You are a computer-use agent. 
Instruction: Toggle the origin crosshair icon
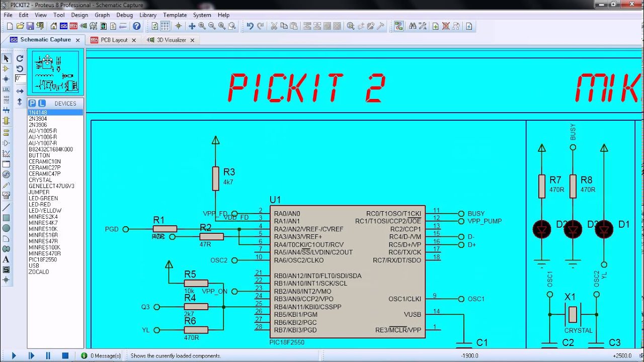tap(178, 26)
